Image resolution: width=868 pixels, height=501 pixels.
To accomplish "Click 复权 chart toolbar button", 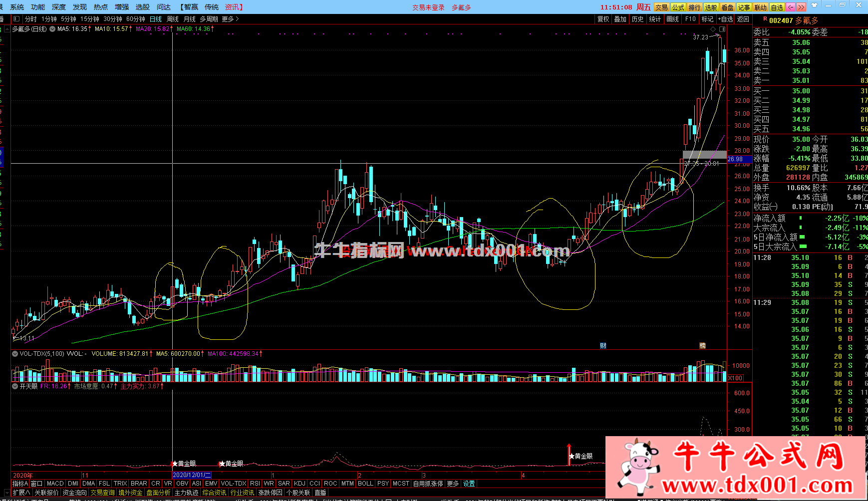I will click(x=603, y=19).
